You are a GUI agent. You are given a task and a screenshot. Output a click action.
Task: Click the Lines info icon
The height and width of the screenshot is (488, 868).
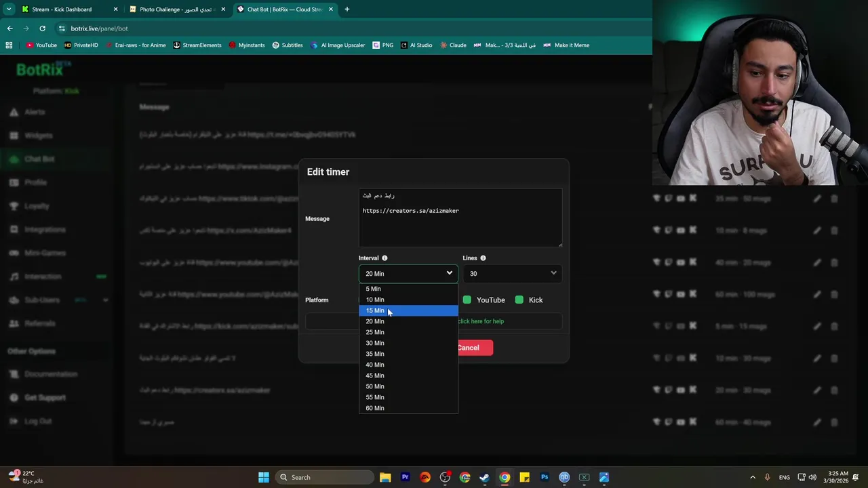pos(483,258)
